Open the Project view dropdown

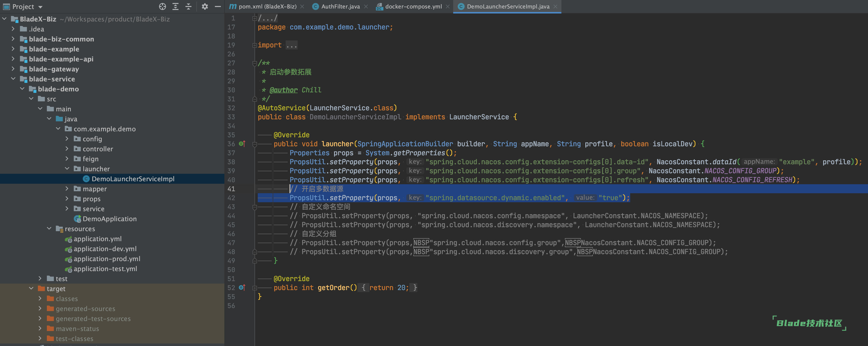pyautogui.click(x=40, y=7)
